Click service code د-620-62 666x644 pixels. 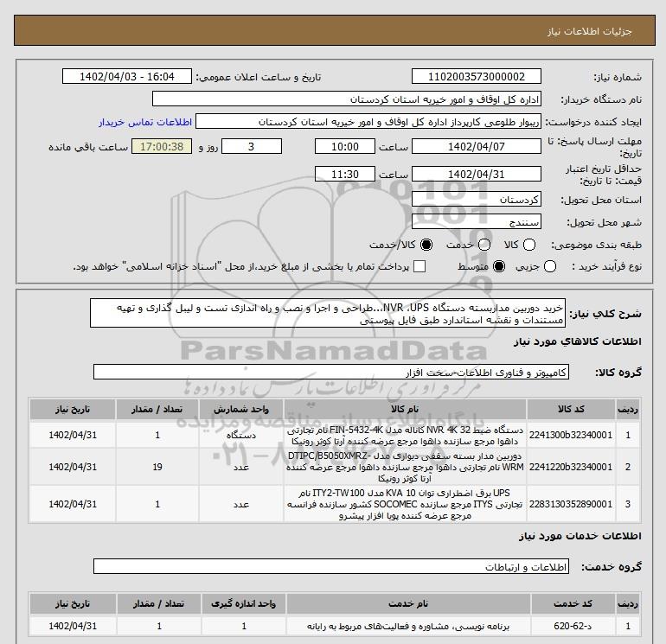573,626
